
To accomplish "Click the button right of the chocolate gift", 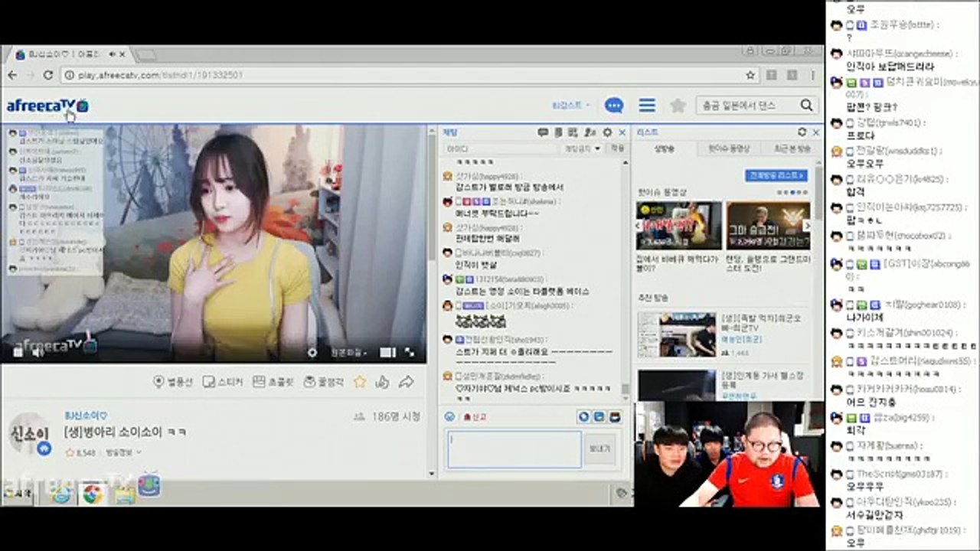I will pyautogui.click(x=323, y=381).
